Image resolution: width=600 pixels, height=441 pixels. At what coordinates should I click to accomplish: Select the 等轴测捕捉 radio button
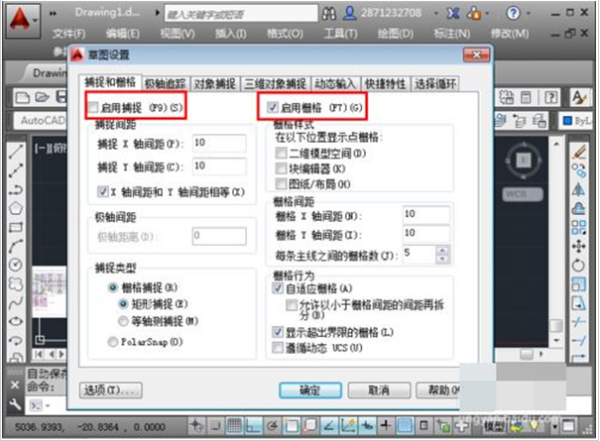tap(123, 321)
